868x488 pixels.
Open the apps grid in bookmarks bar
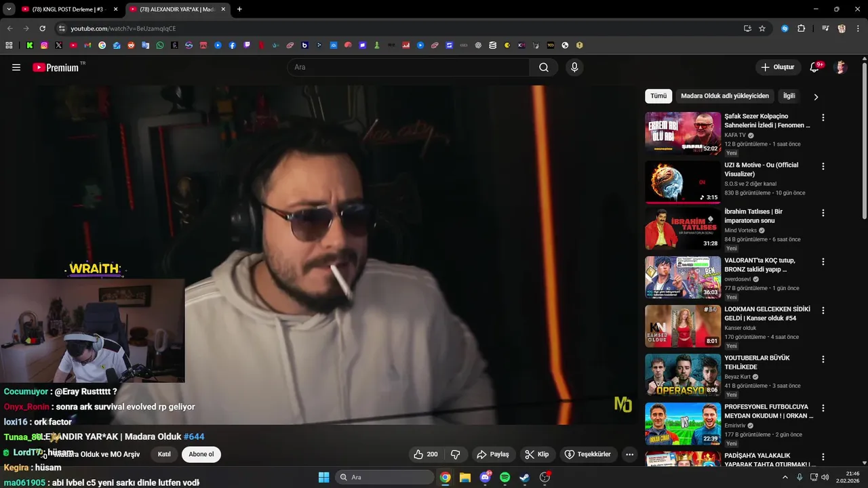(x=9, y=45)
